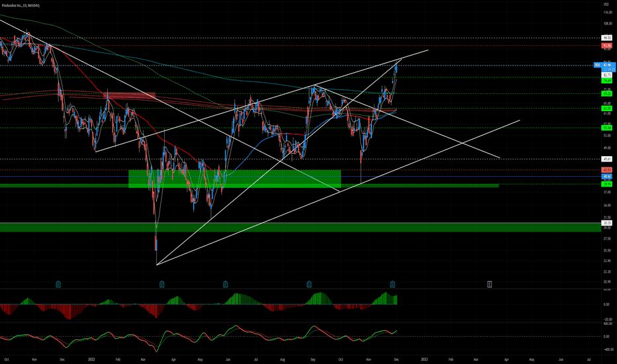Click the 400.00 oscillator axis value
The width and height of the screenshot is (617, 364).
pos(608,324)
